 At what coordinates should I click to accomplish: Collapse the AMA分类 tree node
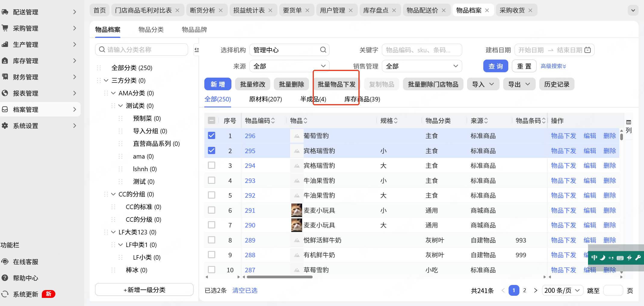(x=113, y=93)
